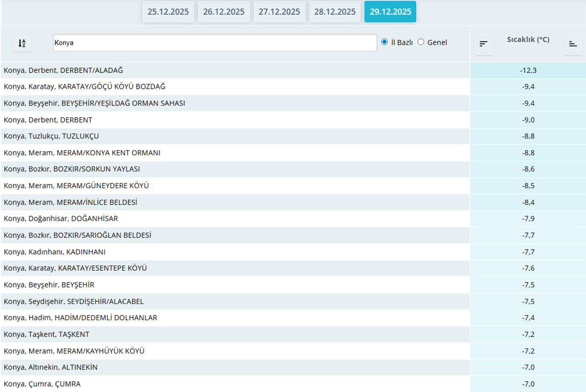Select the 27.12.2025 date tab

coord(279,12)
